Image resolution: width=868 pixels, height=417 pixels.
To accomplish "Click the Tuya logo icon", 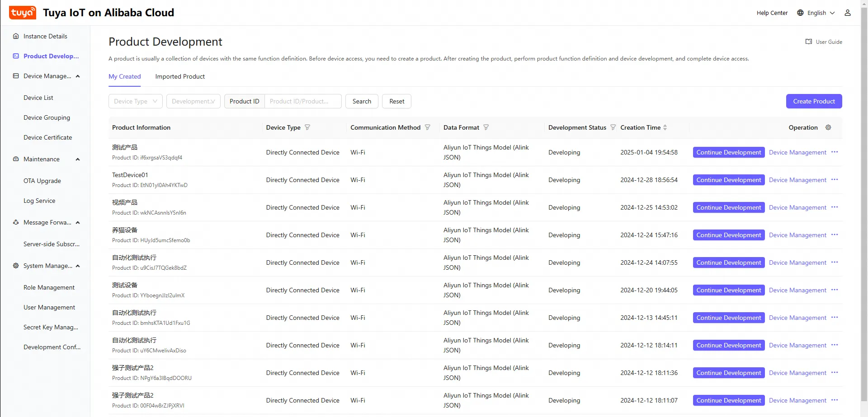I will click(23, 13).
